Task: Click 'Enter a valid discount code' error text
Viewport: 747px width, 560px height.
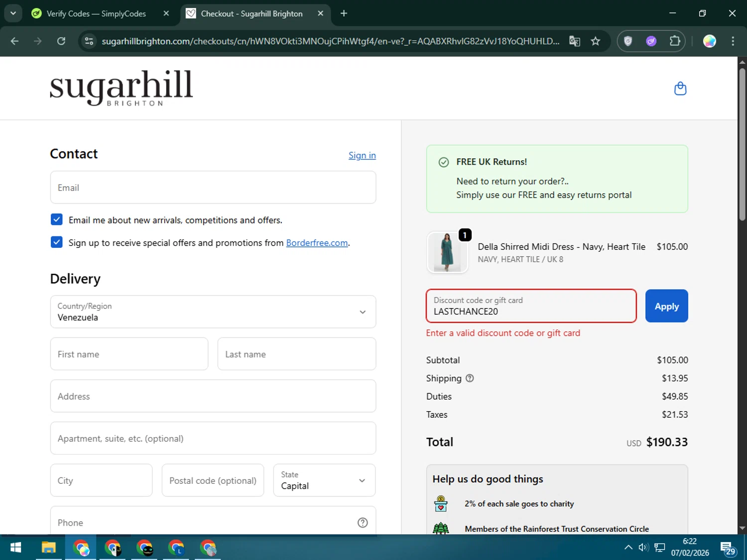Action: pos(503,333)
